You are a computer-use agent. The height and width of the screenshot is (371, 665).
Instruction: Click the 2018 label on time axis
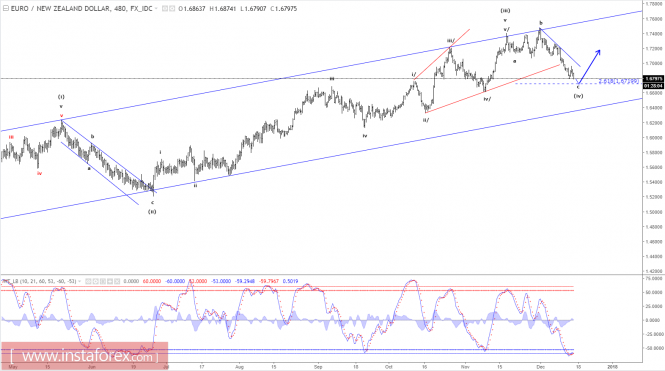pos(612,367)
